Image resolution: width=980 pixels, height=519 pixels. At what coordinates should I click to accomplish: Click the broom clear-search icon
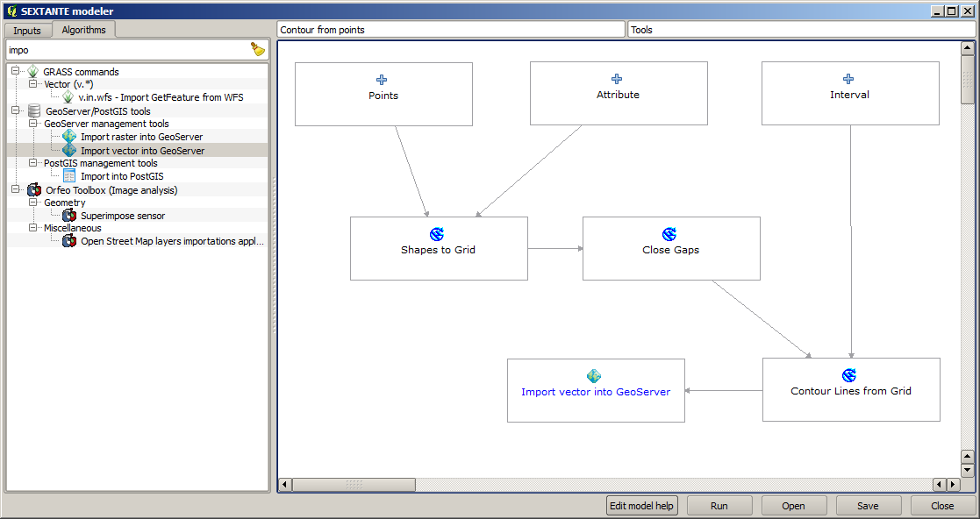coord(258,49)
